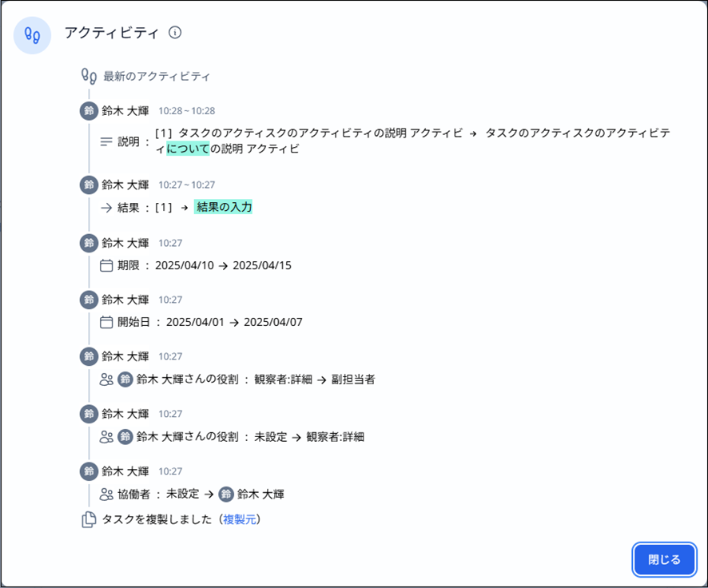Image resolution: width=708 pixels, height=588 pixels.
Task: Click user avatar above the 期限 change
Action: pyautogui.click(x=89, y=243)
